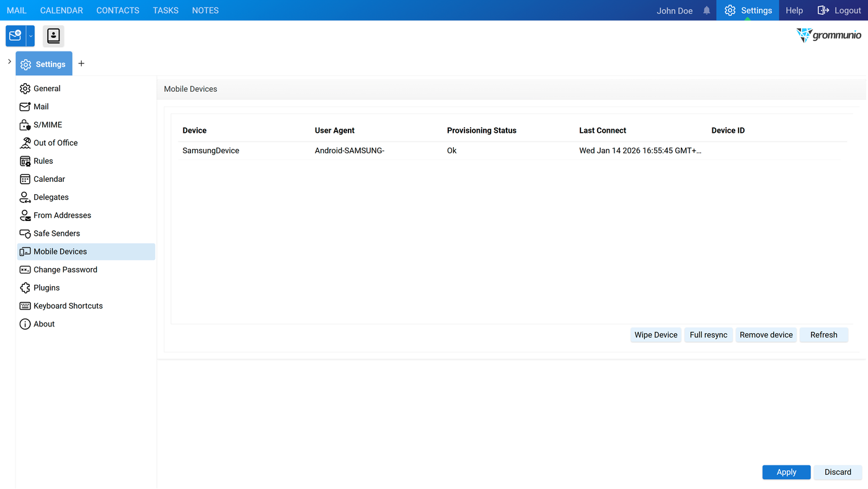868x489 pixels.
Task: Discard the settings changes
Action: coord(838,472)
